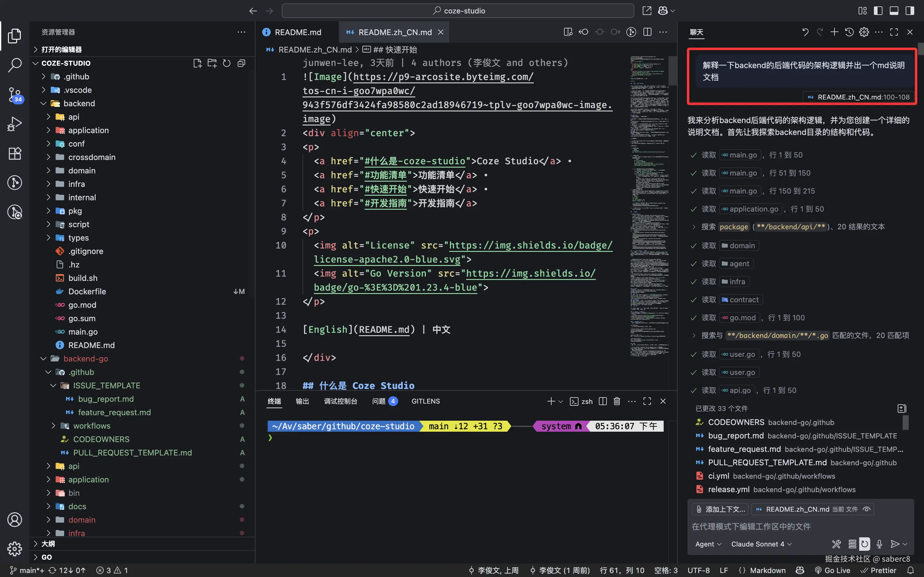Switch to the README.md editor tab
The image size is (924, 577).
point(297,32)
